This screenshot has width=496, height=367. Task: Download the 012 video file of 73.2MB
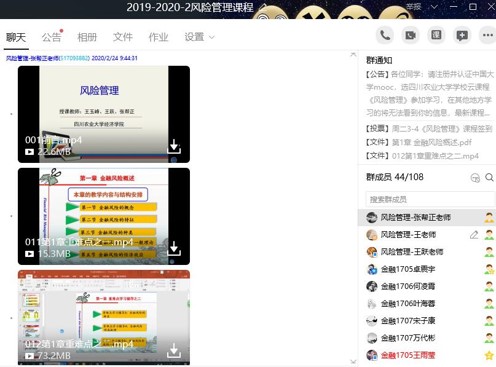174,351
